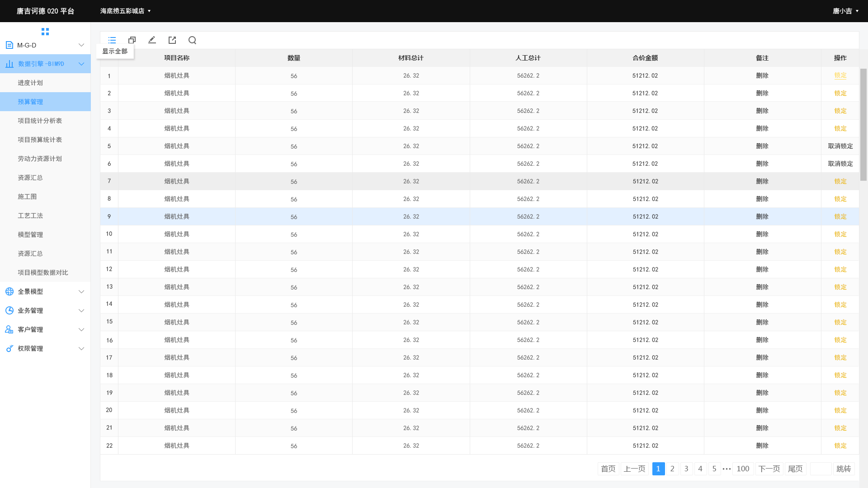
Task: Open the 唐小吉 user dropdown
Action: coord(845,11)
